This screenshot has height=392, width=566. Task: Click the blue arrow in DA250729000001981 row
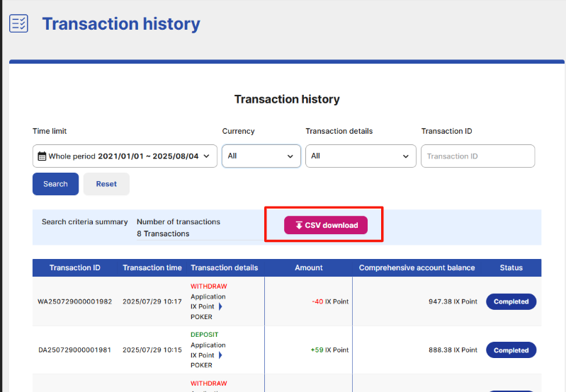(220, 355)
